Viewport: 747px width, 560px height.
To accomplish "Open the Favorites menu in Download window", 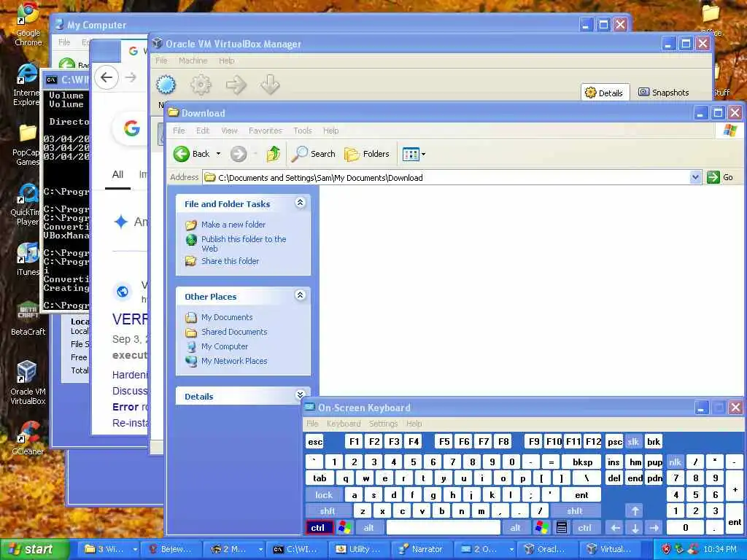I will click(266, 131).
